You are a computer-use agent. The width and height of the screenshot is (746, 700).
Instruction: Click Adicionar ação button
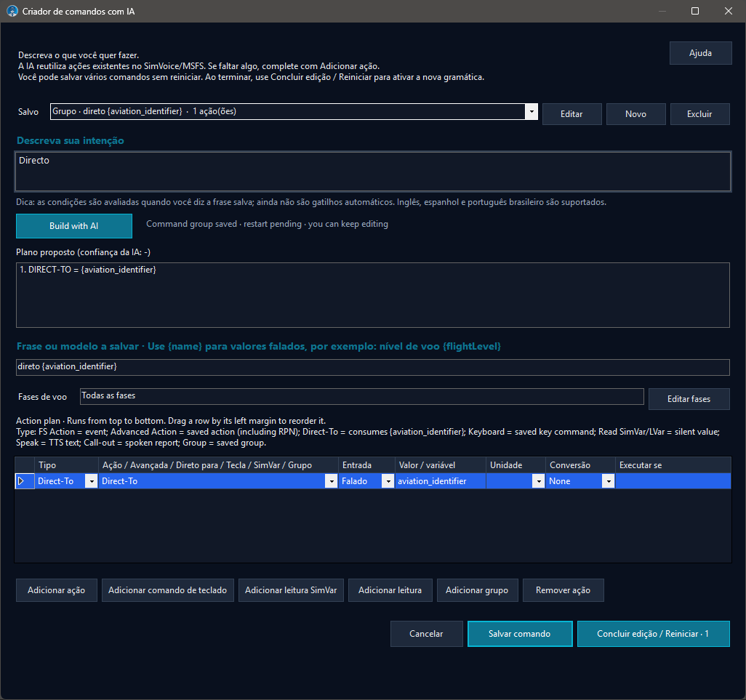click(x=56, y=590)
